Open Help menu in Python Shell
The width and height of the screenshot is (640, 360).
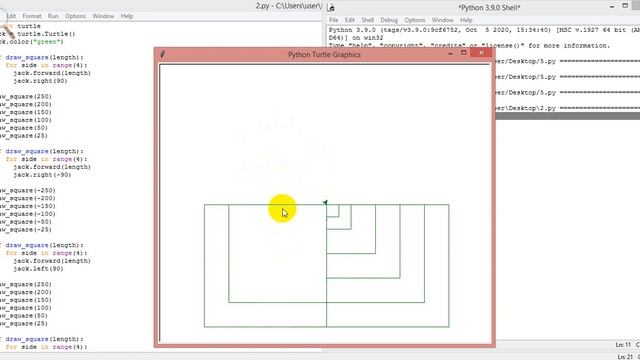click(466, 20)
